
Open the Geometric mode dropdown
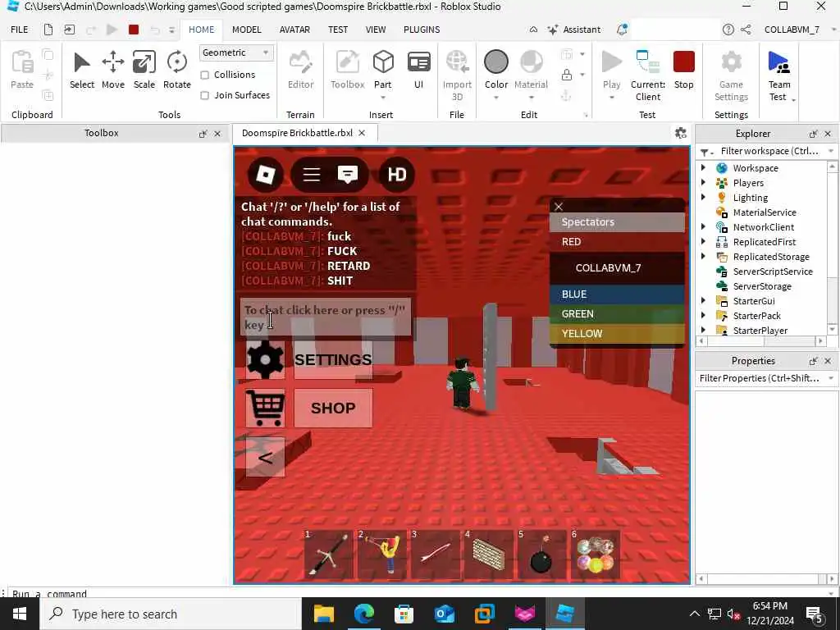click(236, 52)
